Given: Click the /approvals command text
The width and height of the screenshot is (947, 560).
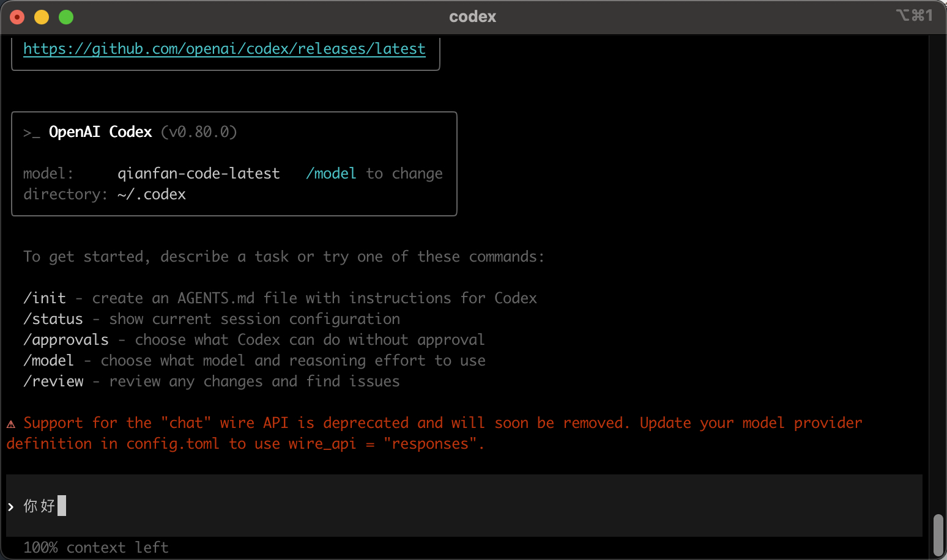Looking at the screenshot, I should point(66,340).
